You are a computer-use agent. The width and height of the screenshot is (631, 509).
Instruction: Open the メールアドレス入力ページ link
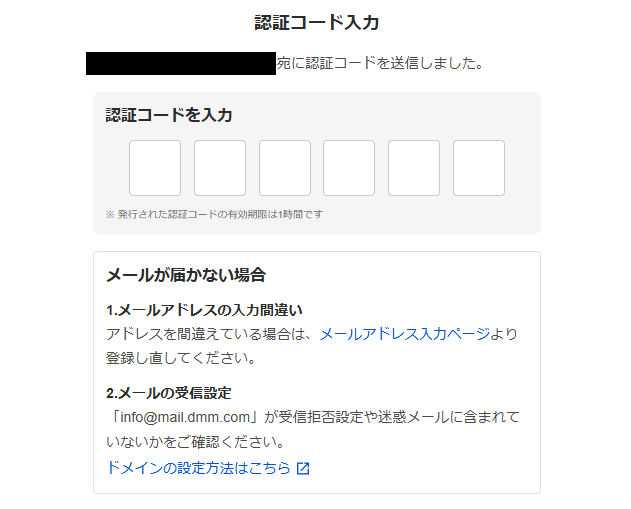[x=405, y=334]
